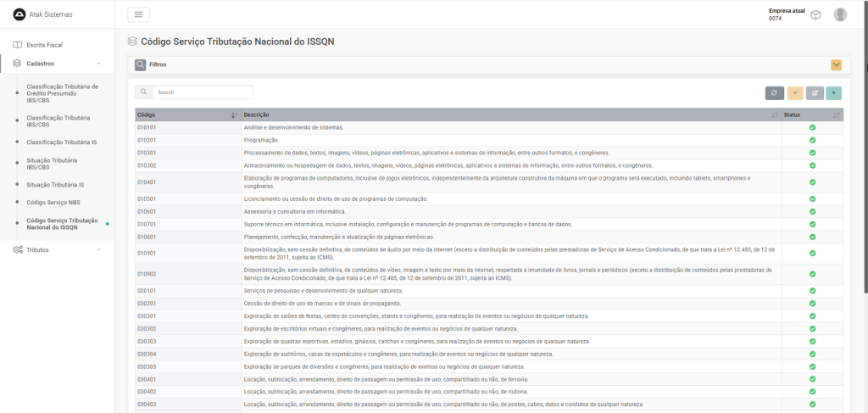Click the green plus add button
This screenshot has height=413, width=868.
(x=834, y=93)
